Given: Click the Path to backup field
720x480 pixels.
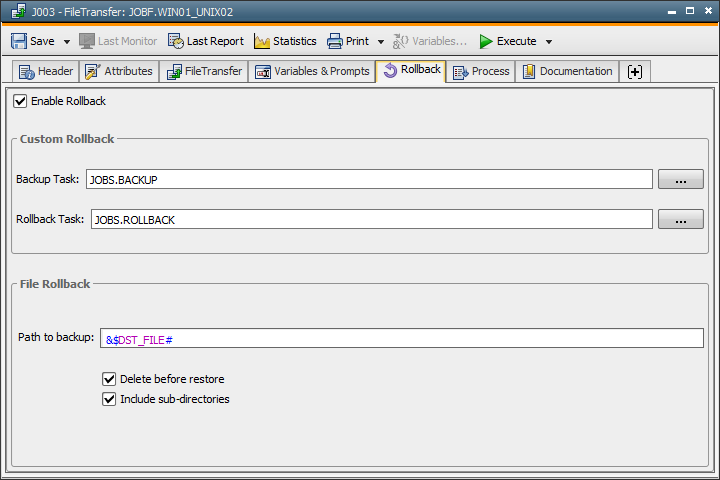Looking at the screenshot, I should click(402, 338).
